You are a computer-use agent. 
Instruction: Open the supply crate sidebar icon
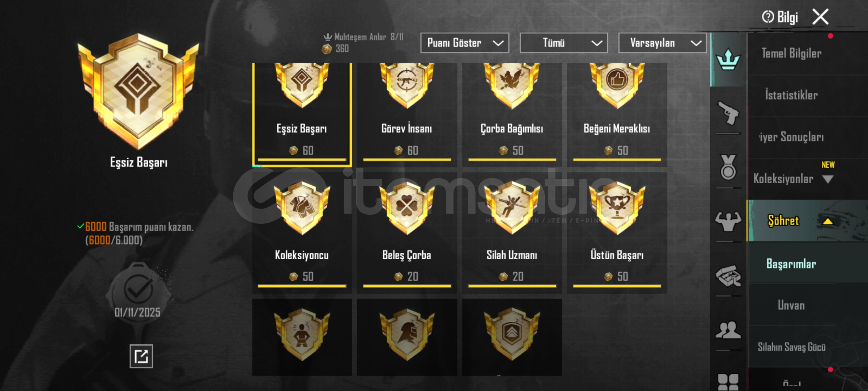[728, 276]
